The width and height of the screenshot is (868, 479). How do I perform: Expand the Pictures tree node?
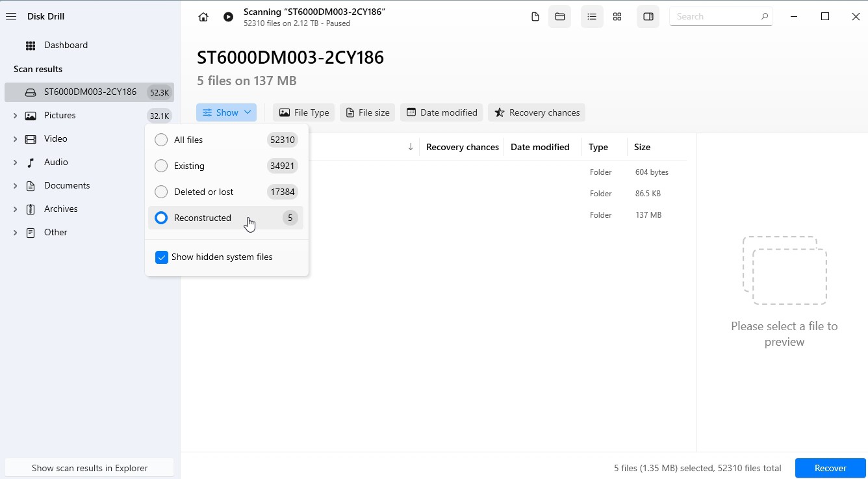[15, 116]
